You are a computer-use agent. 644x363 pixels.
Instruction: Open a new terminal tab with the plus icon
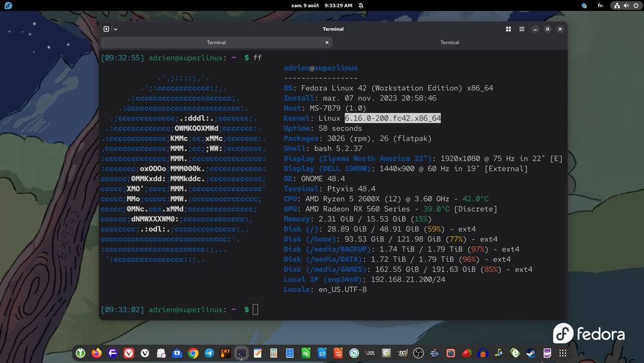pyautogui.click(x=106, y=29)
